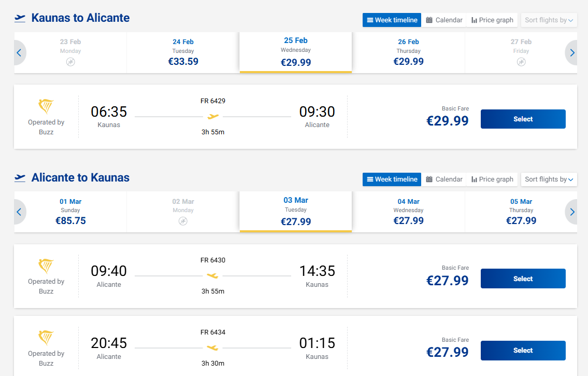The height and width of the screenshot is (376, 588).
Task: Show Price graph for Alicante to Kaunas
Action: point(492,179)
